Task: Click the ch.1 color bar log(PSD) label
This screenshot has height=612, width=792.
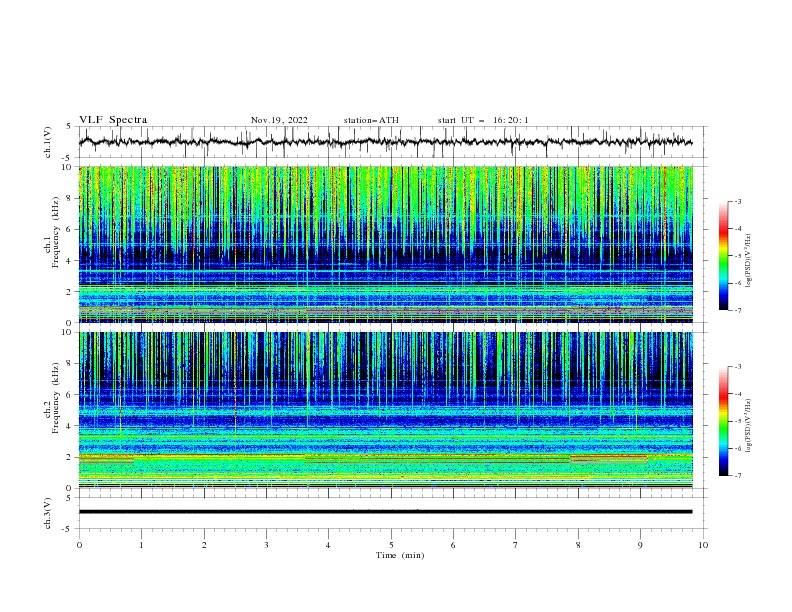Action: tap(749, 261)
